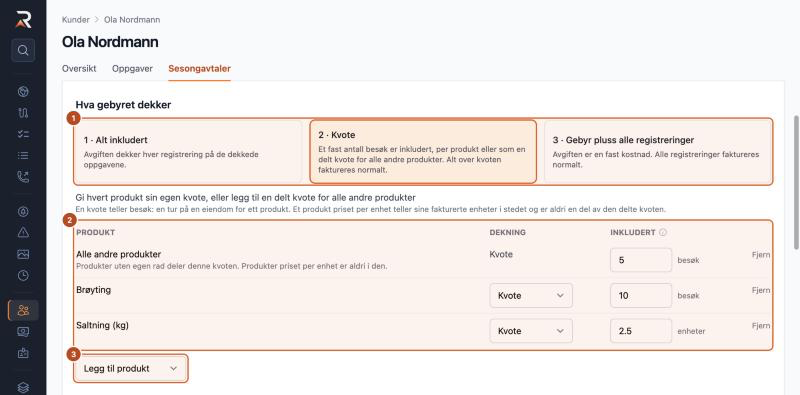The image size is (800, 395).
Task: Open the stacked layers icon in the sidebar
Action: click(23, 388)
